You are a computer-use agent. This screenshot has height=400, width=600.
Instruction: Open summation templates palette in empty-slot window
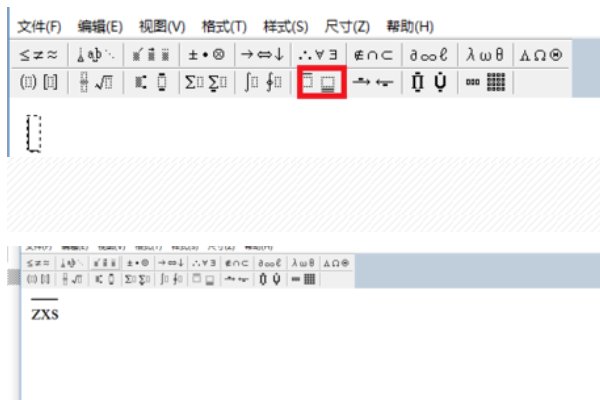(207, 82)
